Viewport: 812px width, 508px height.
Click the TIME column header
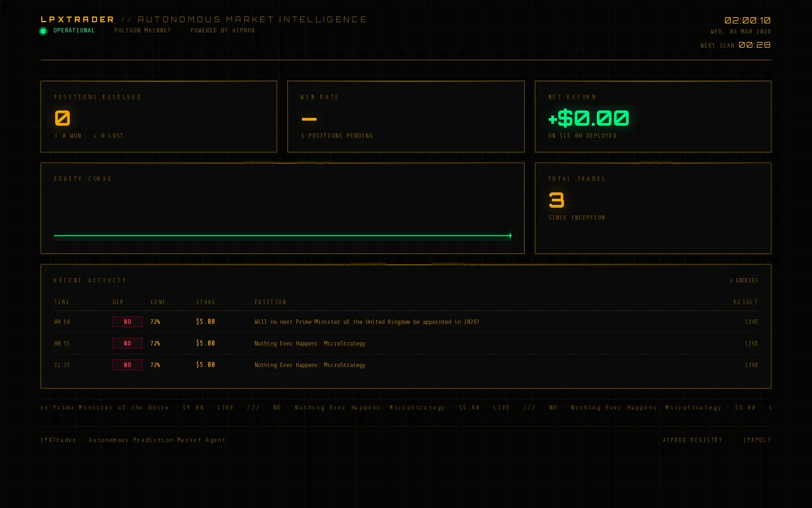point(62,302)
